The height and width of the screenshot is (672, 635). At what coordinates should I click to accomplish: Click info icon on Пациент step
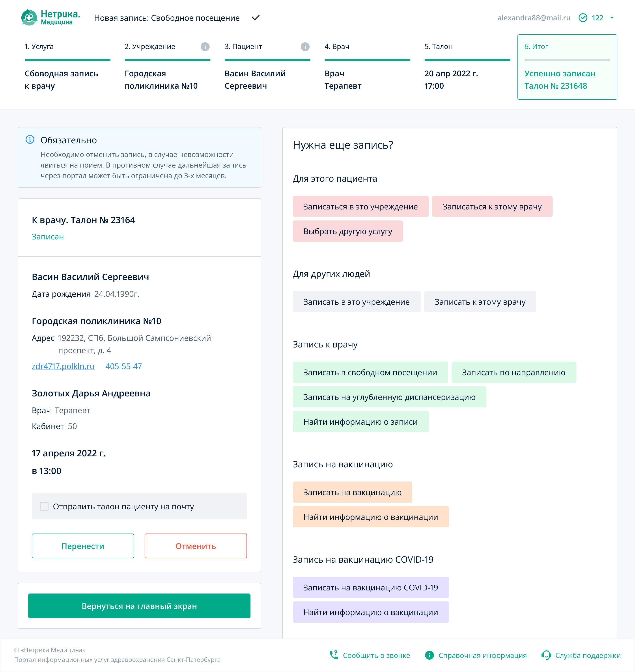[x=305, y=47]
